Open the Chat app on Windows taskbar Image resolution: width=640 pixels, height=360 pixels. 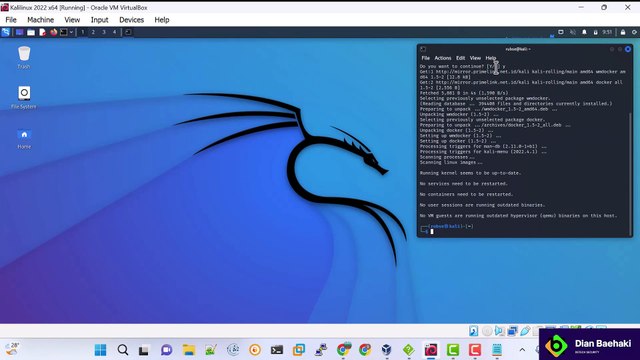(x=166, y=350)
